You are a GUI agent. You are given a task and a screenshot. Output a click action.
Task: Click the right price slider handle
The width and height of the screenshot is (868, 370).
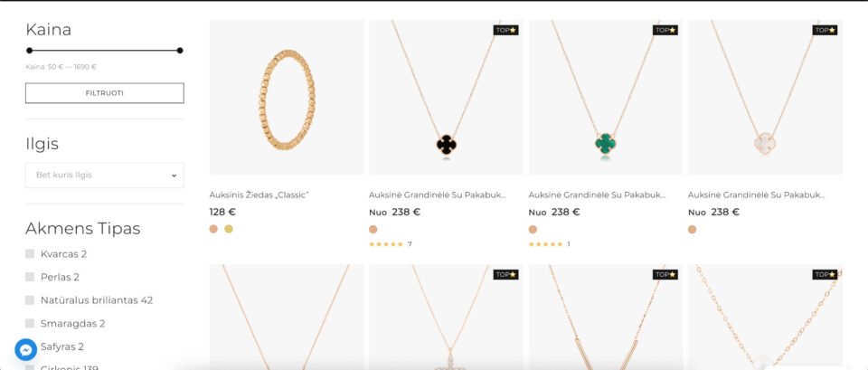click(180, 51)
